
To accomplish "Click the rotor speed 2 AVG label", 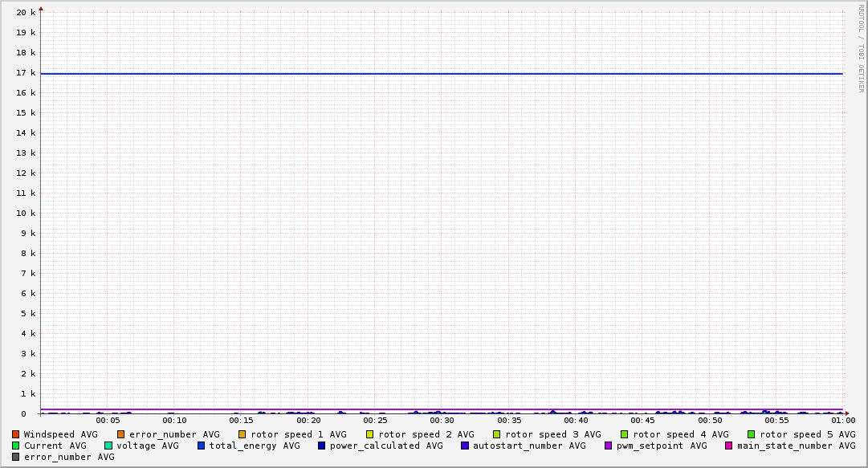I will coord(426,434).
